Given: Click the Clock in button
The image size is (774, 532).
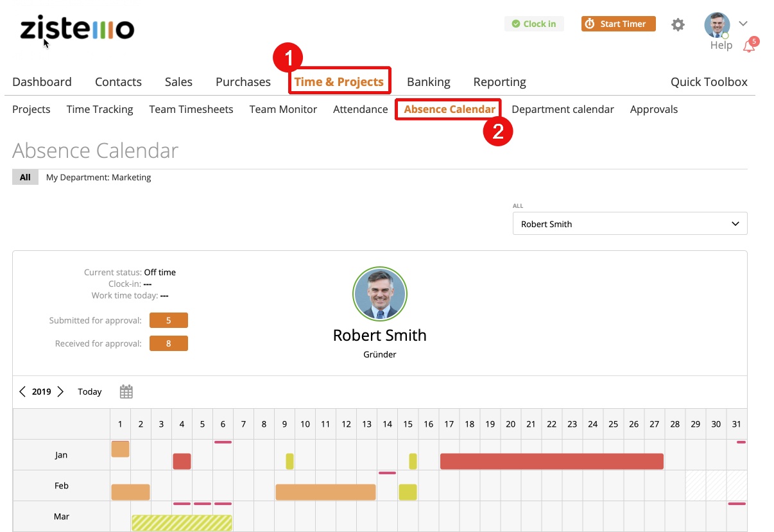Looking at the screenshot, I should [x=534, y=24].
